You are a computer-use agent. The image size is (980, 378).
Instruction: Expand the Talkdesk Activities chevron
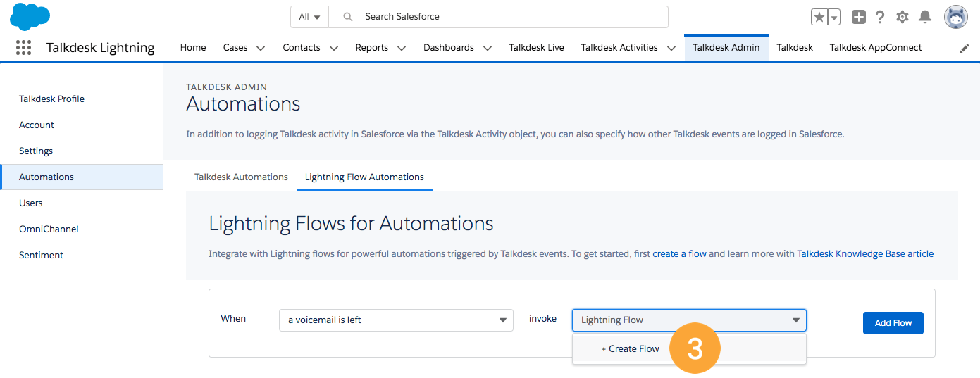point(671,49)
